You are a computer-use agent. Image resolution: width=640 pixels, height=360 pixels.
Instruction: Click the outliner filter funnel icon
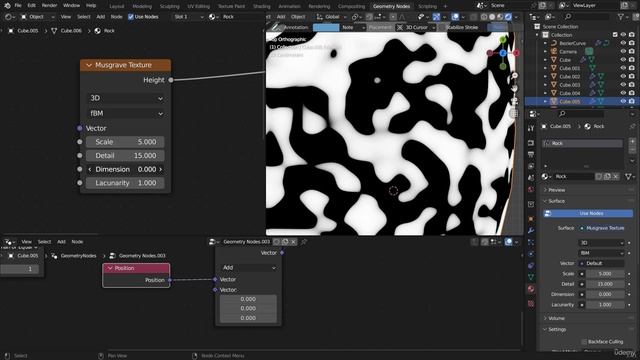pyautogui.click(x=621, y=17)
